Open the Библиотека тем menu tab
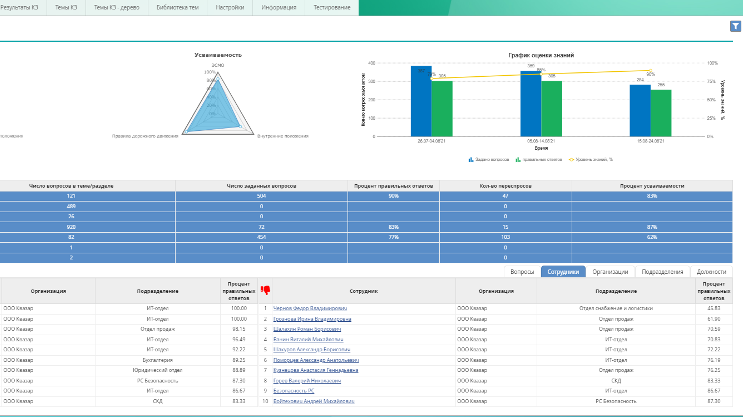743x418 pixels. (x=177, y=7)
